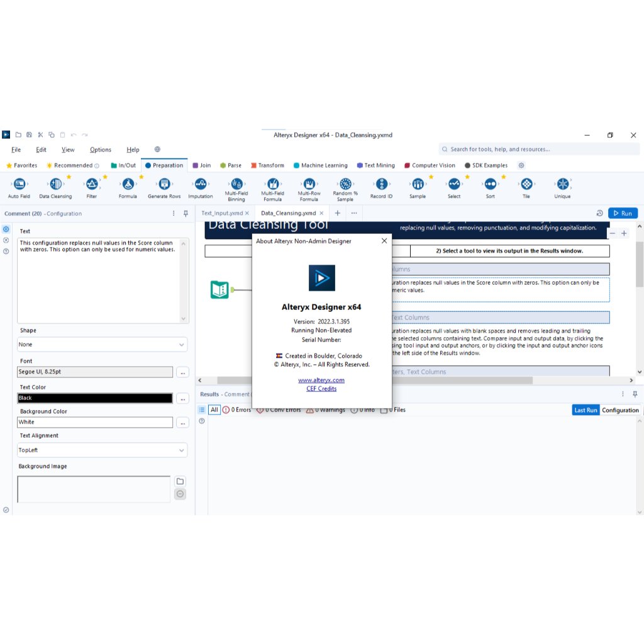Pin the Results panel

[x=635, y=394]
